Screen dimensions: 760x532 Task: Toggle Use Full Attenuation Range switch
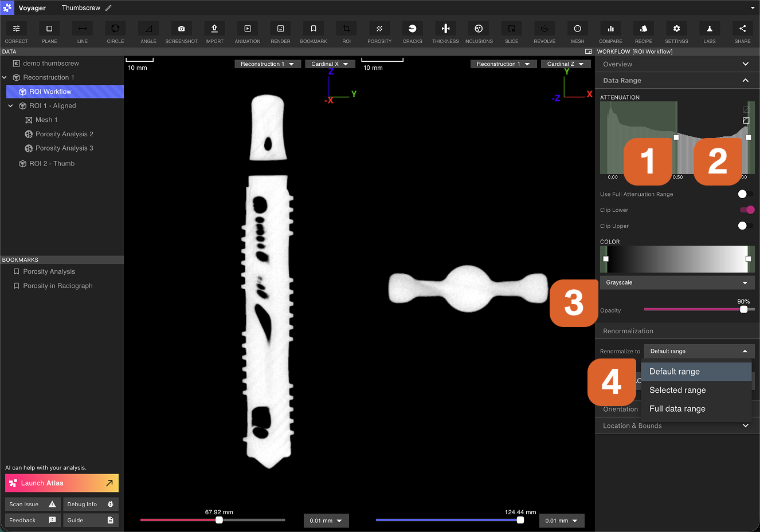click(x=746, y=194)
